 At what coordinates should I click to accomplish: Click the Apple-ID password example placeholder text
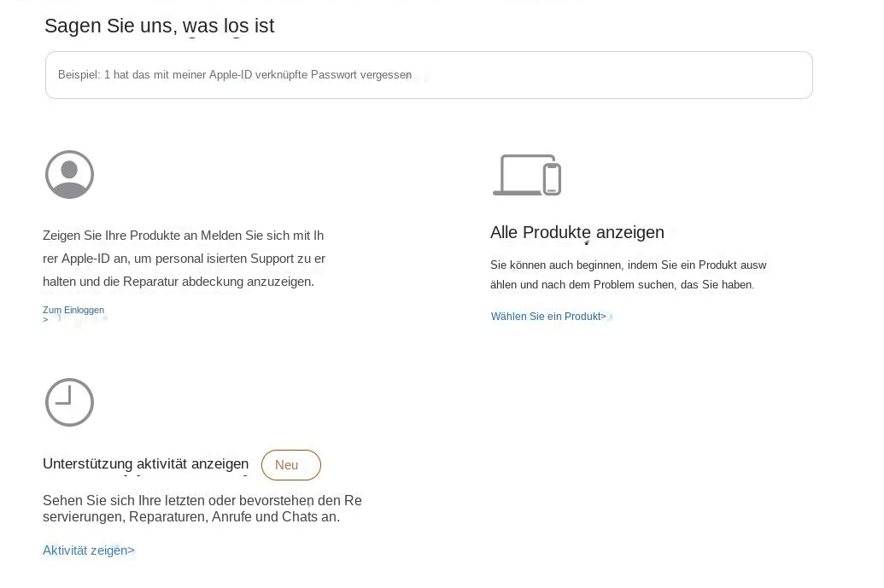click(235, 75)
